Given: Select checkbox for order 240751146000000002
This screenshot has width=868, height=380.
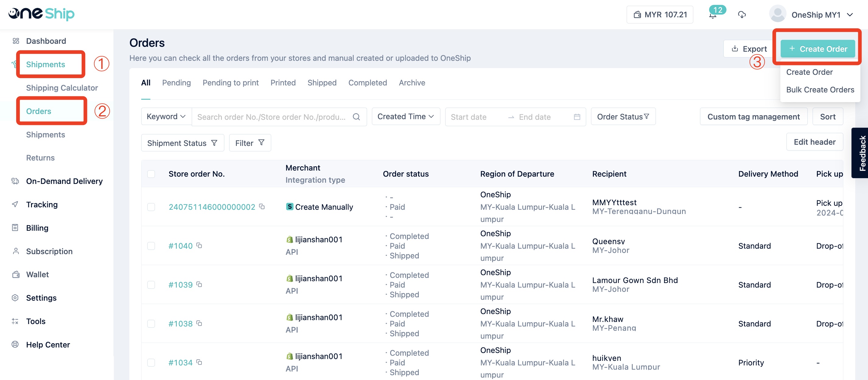Looking at the screenshot, I should click(x=151, y=207).
